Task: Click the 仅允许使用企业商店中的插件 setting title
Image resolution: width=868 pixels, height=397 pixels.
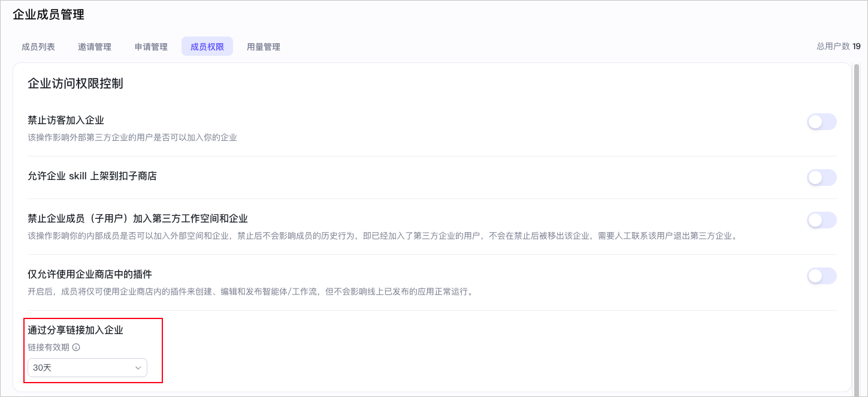Action: pos(90,274)
